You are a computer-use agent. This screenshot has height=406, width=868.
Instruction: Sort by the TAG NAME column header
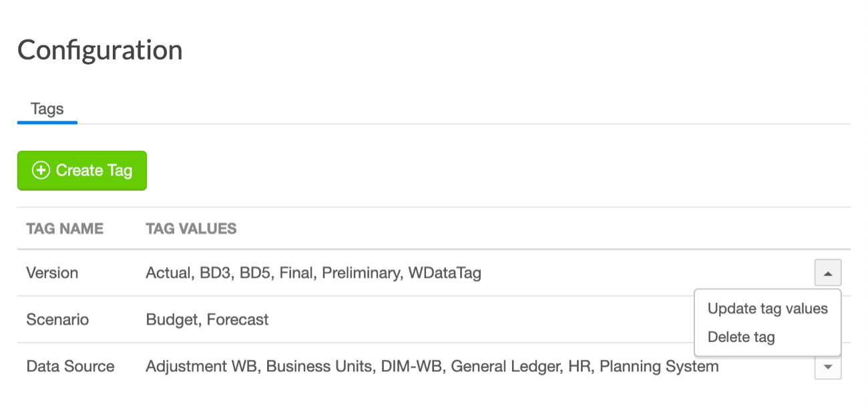pyautogui.click(x=65, y=229)
